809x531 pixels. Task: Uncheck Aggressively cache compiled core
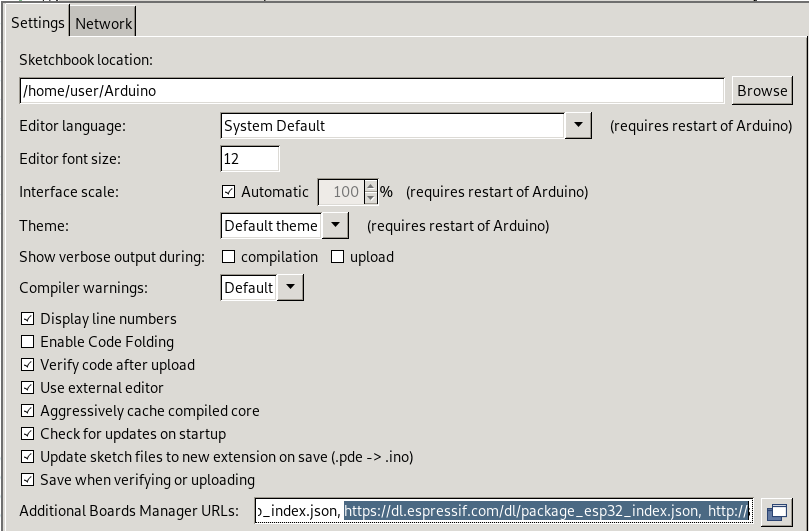click(27, 411)
